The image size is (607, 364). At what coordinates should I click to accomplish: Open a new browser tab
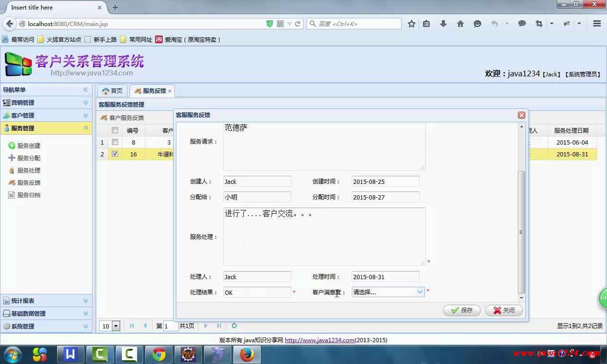pyautogui.click(x=115, y=7)
